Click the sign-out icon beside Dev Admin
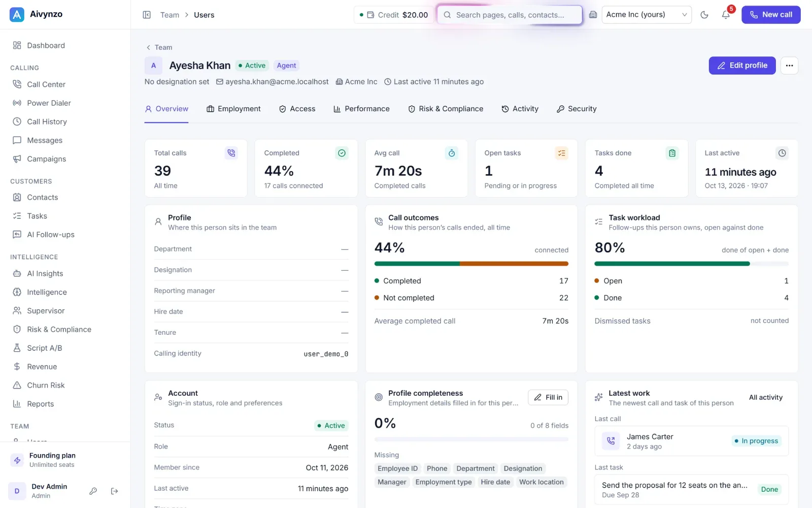The image size is (812, 508). (114, 491)
